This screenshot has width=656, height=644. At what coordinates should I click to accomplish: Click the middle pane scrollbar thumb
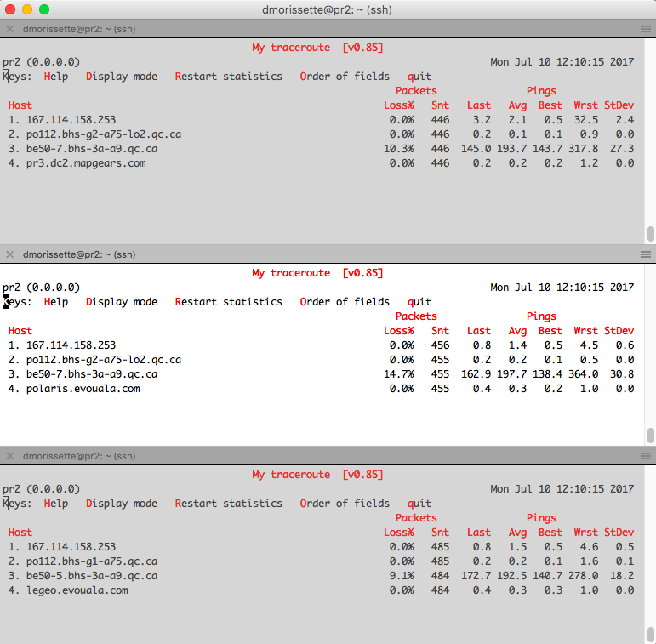[651, 436]
